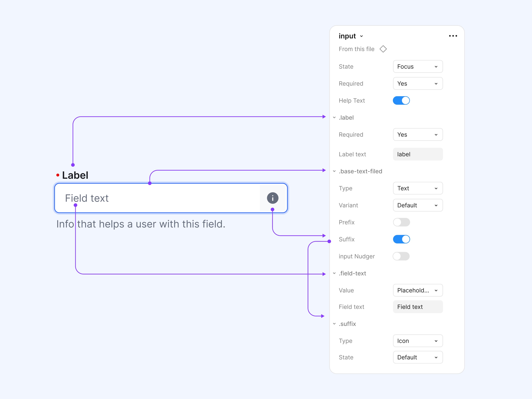This screenshot has height=399, width=532.
Task: Turn off the Help Text toggle
Action: (x=401, y=100)
